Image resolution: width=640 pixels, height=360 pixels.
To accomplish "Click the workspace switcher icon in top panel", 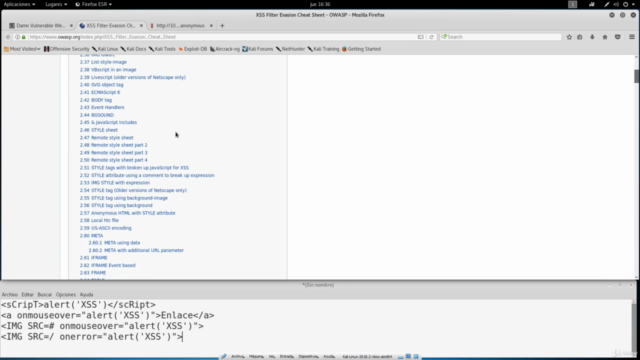I will tap(573, 4).
